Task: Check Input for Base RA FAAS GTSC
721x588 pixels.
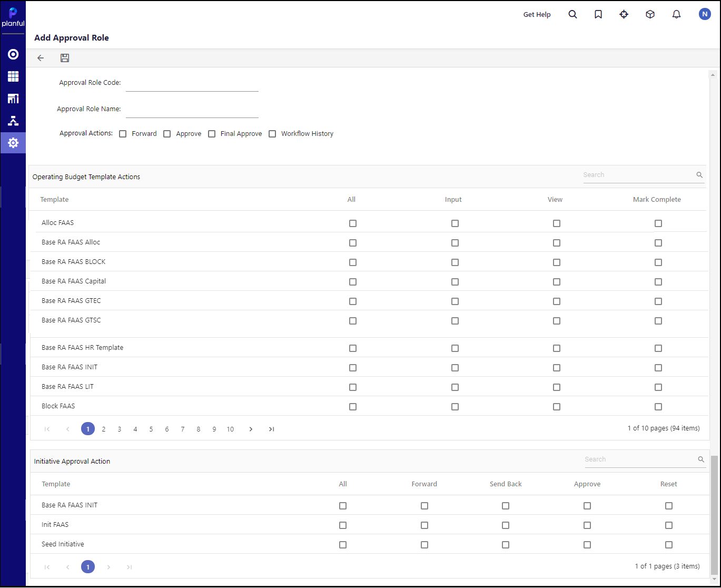Action: click(x=455, y=321)
